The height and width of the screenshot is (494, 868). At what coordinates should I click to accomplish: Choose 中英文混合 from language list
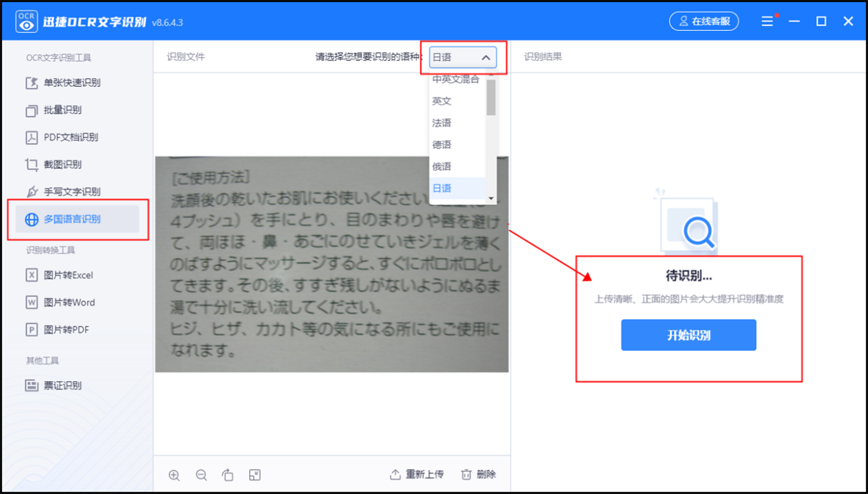coord(457,79)
